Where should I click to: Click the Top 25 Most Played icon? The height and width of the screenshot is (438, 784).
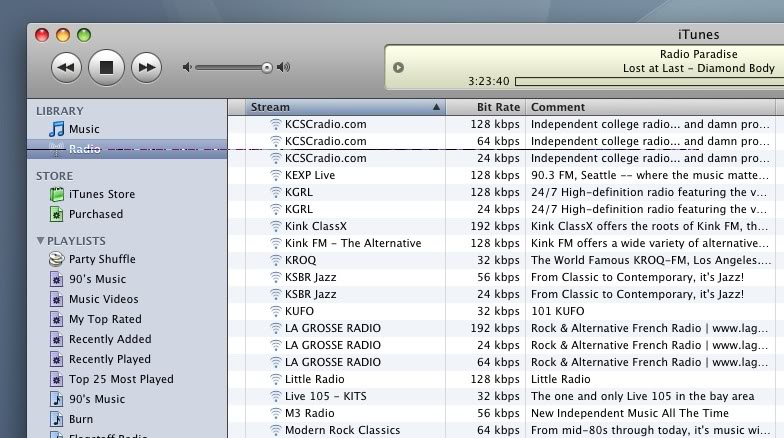point(56,379)
